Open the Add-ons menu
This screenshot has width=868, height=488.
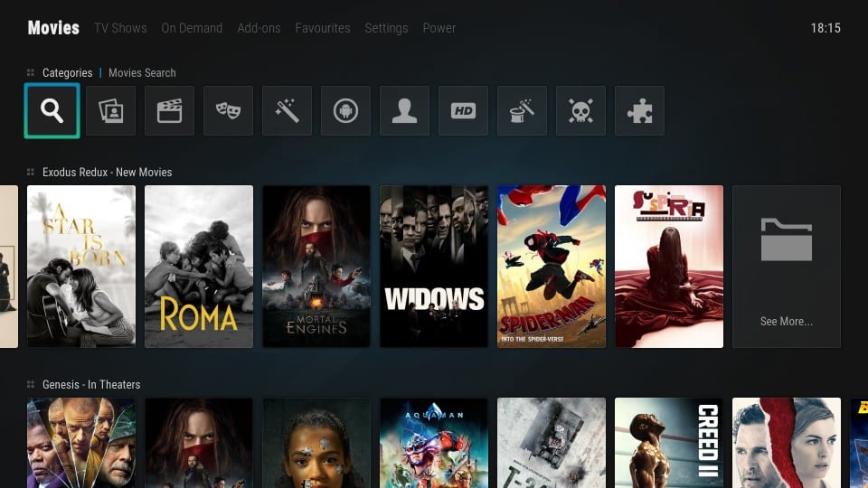259,28
